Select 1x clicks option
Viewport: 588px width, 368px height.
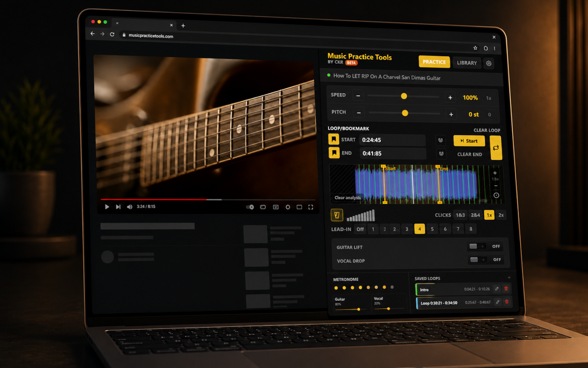[489, 215]
